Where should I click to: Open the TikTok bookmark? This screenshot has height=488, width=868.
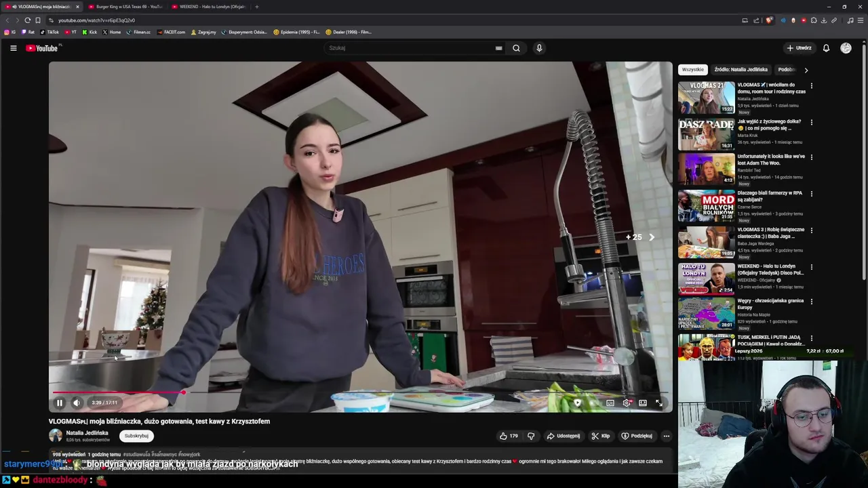(50, 32)
